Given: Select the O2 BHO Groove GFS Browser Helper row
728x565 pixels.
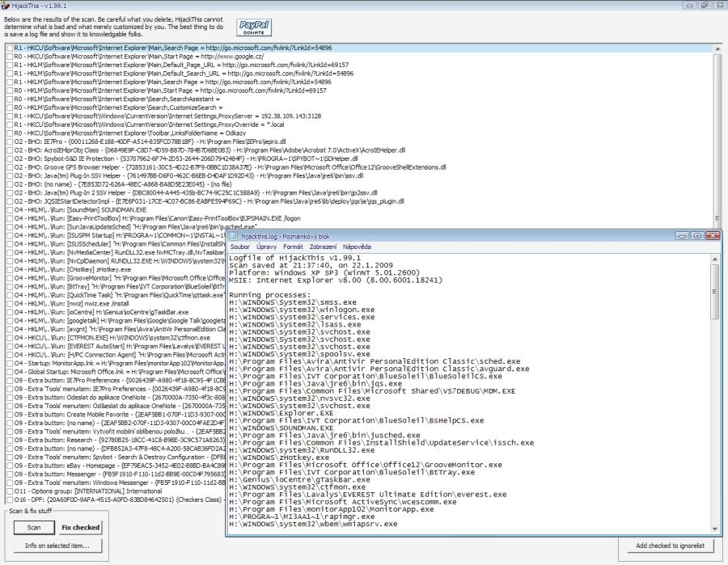Looking at the screenshot, I should (230, 167).
